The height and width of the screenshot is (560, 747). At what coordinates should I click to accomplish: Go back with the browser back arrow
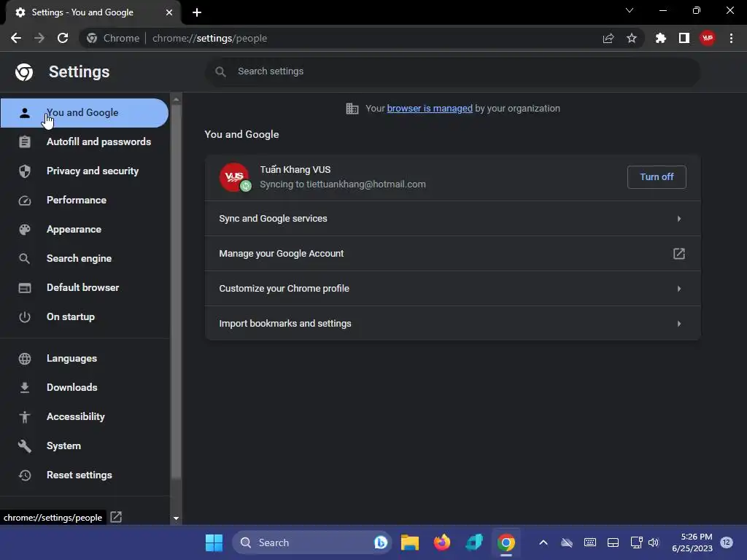coord(16,38)
